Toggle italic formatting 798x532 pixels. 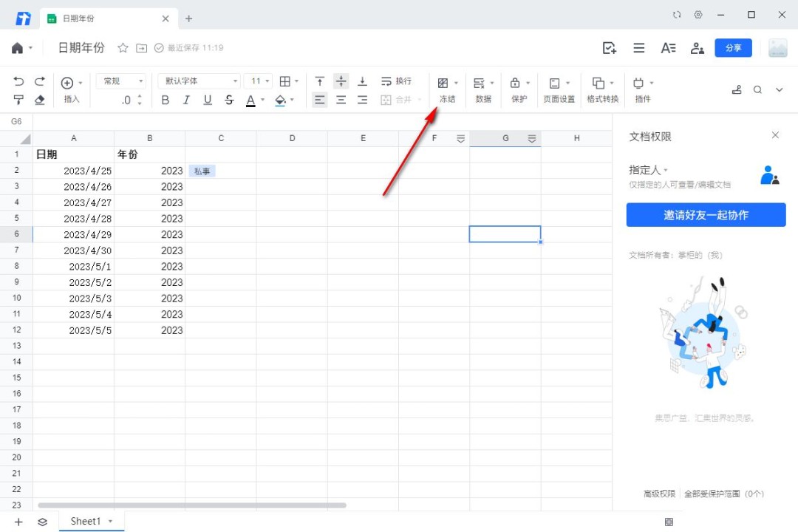coord(186,100)
